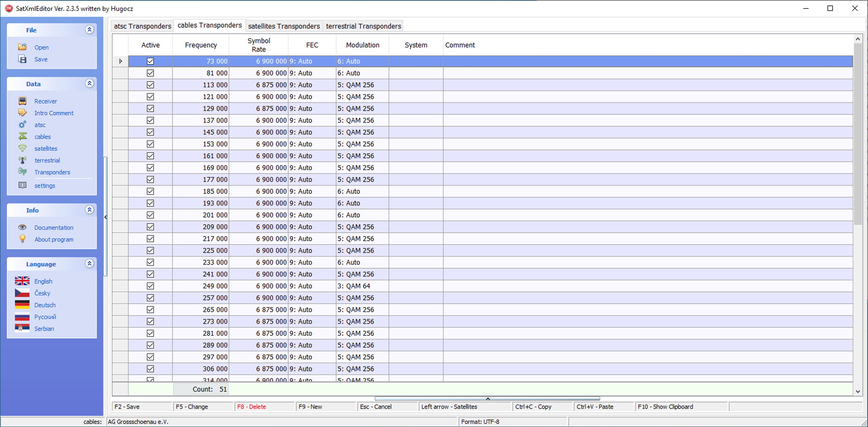This screenshot has height=427, width=868.
Task: Toggle Active checkbox for 306 000
Action: tap(150, 369)
